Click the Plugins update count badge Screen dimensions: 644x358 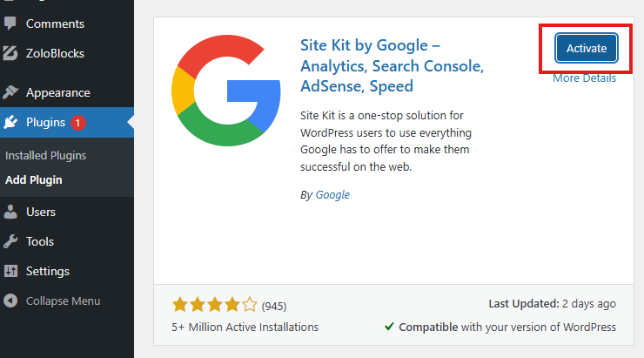click(x=78, y=123)
